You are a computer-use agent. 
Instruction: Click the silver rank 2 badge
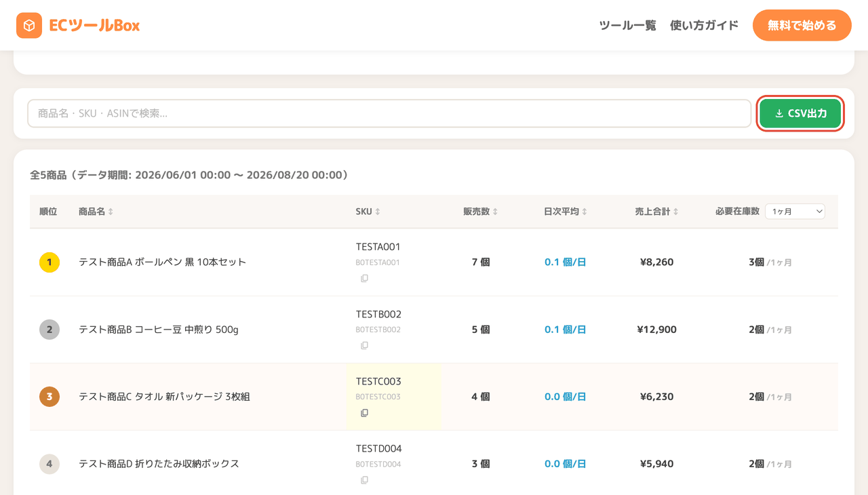coord(50,330)
